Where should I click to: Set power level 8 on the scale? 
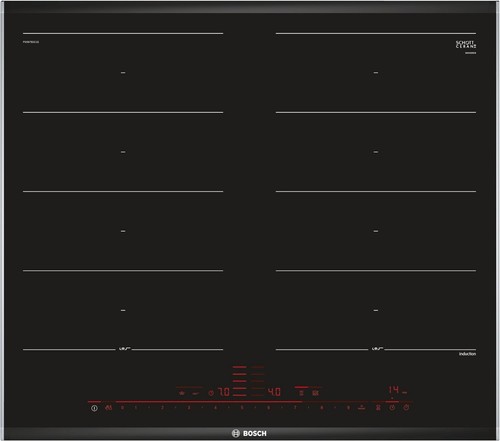point(322,407)
